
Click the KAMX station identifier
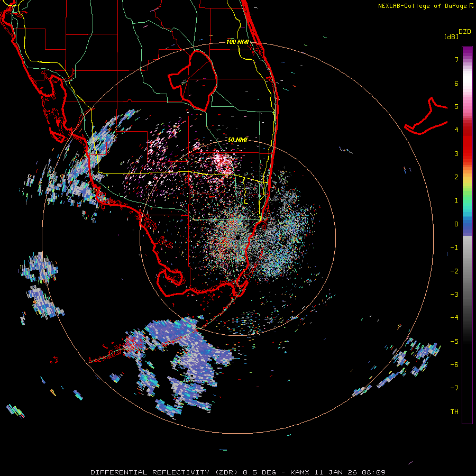pos(300,472)
